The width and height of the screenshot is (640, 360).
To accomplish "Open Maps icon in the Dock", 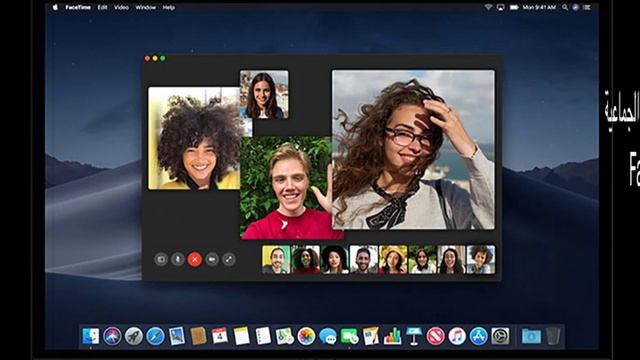I will pyautogui.click(x=284, y=336).
